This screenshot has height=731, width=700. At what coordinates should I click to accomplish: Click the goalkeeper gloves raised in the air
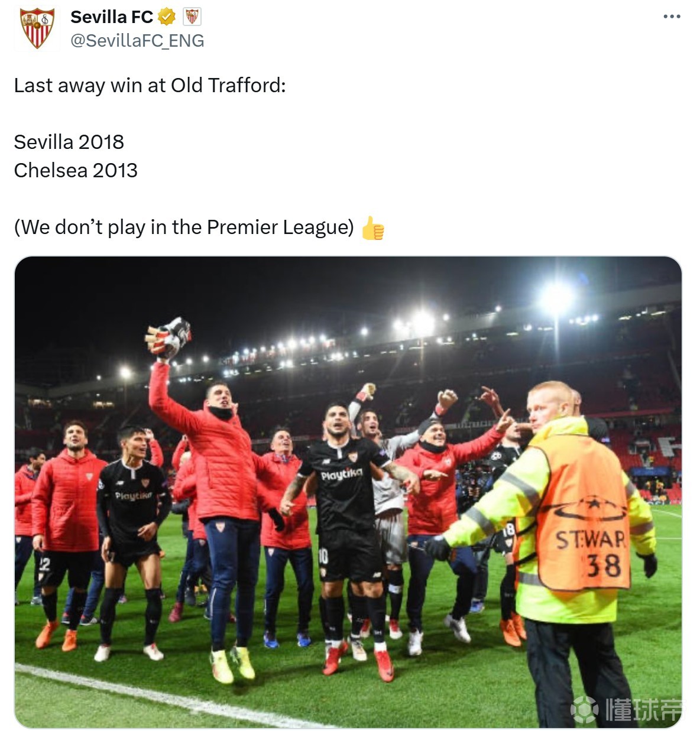169,337
